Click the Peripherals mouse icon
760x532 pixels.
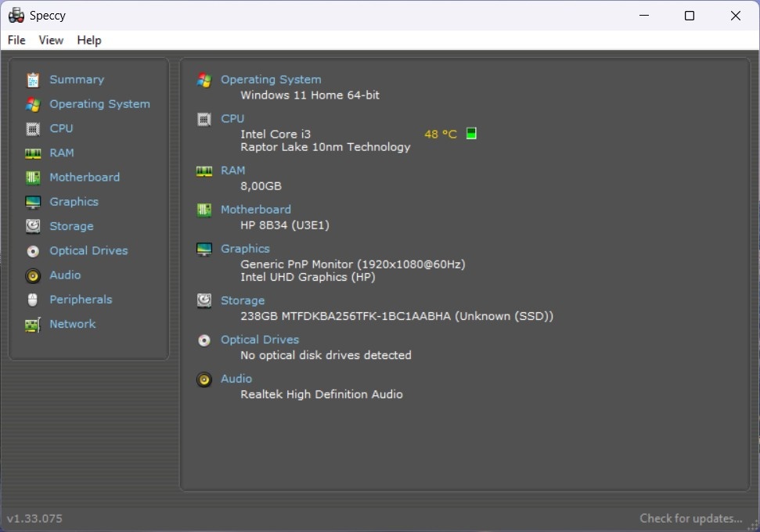pyautogui.click(x=32, y=300)
